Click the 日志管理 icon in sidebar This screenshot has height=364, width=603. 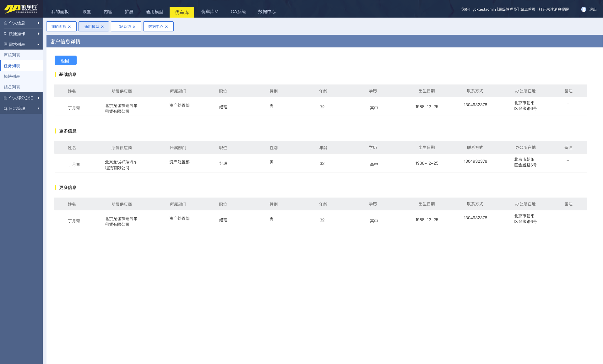(5, 109)
